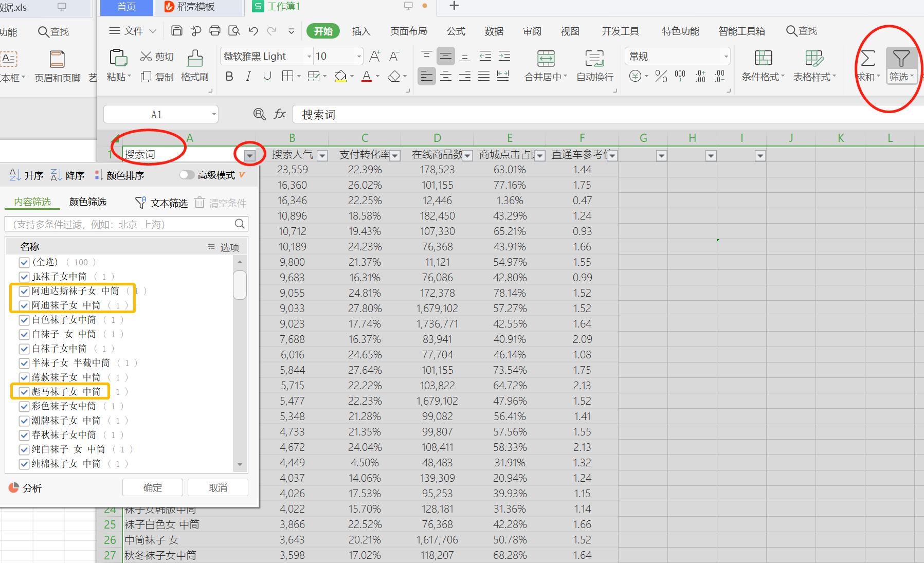Select the 格式刷 (Format Painter) tool

click(194, 66)
